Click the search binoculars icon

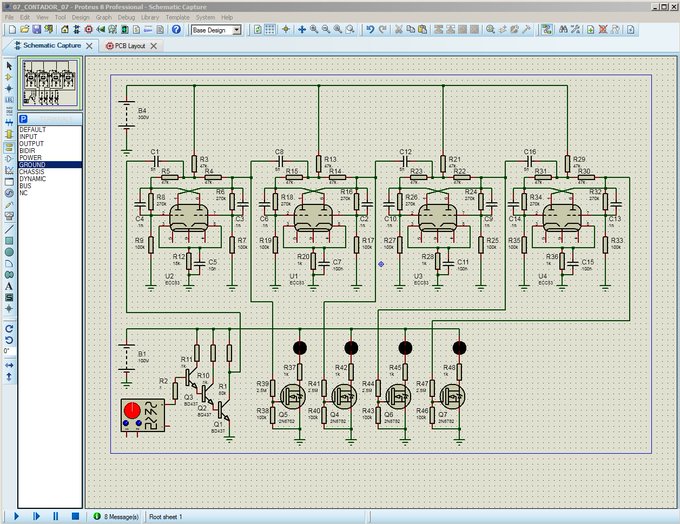pyautogui.click(x=563, y=29)
